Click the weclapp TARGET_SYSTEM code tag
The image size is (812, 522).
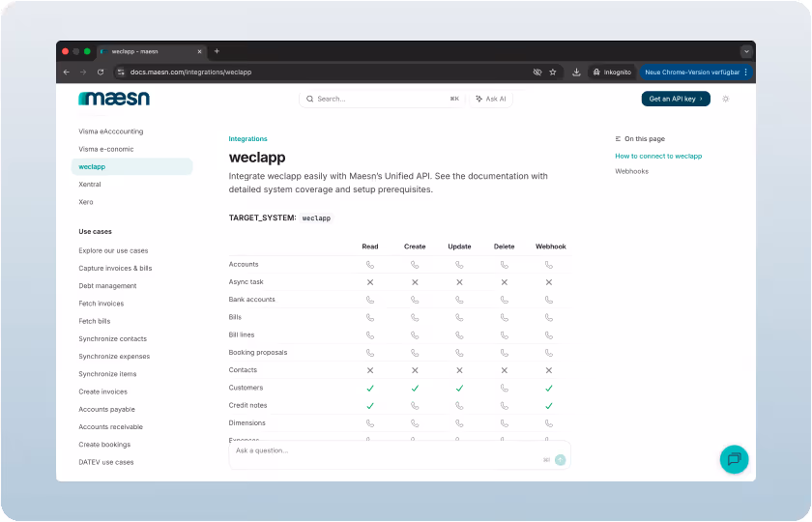click(x=316, y=218)
